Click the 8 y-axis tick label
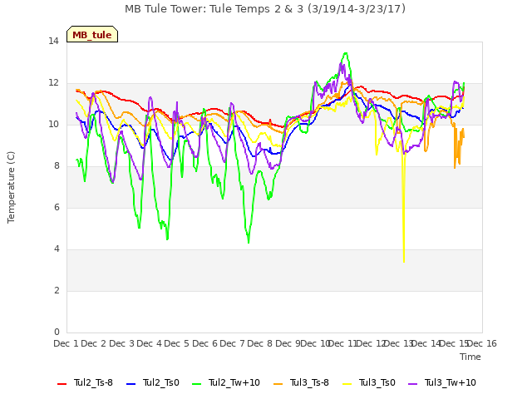Viewport: 532px width, 399px height. [57, 166]
